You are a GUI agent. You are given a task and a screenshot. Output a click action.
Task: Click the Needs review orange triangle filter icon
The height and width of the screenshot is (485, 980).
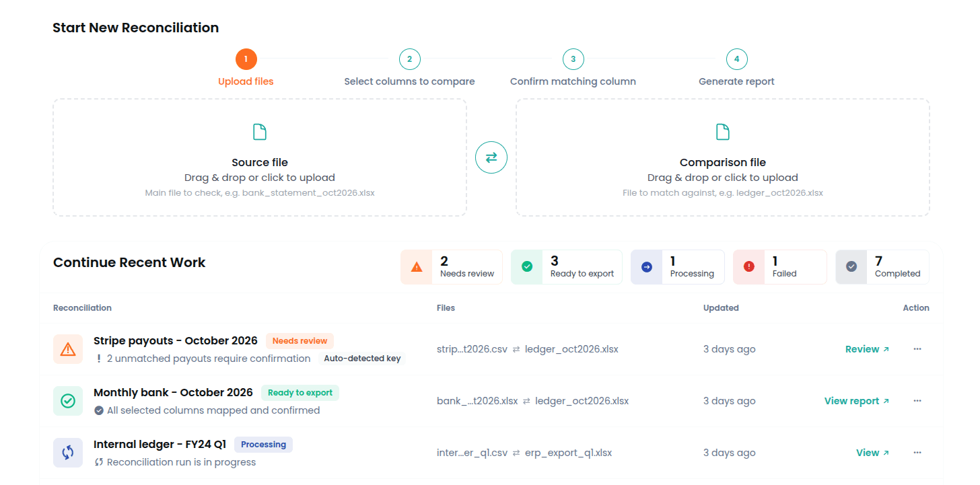pyautogui.click(x=417, y=267)
